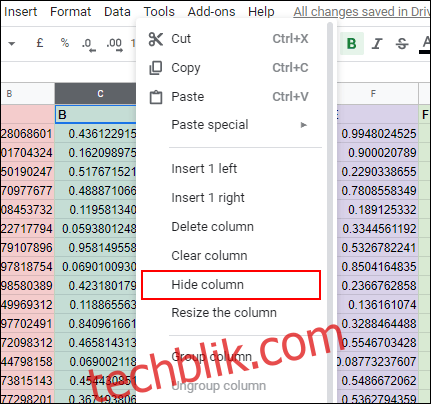Click decrease decimal places icon

(89, 45)
